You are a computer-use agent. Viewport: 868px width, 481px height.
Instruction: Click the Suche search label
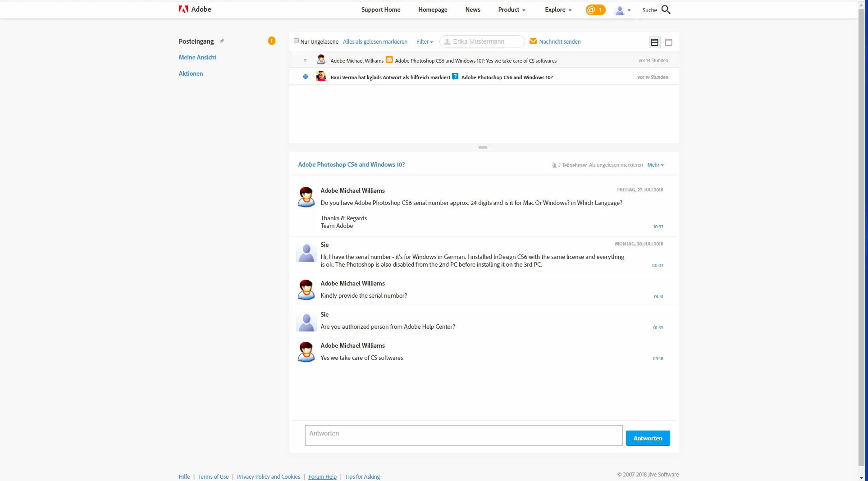tap(649, 10)
